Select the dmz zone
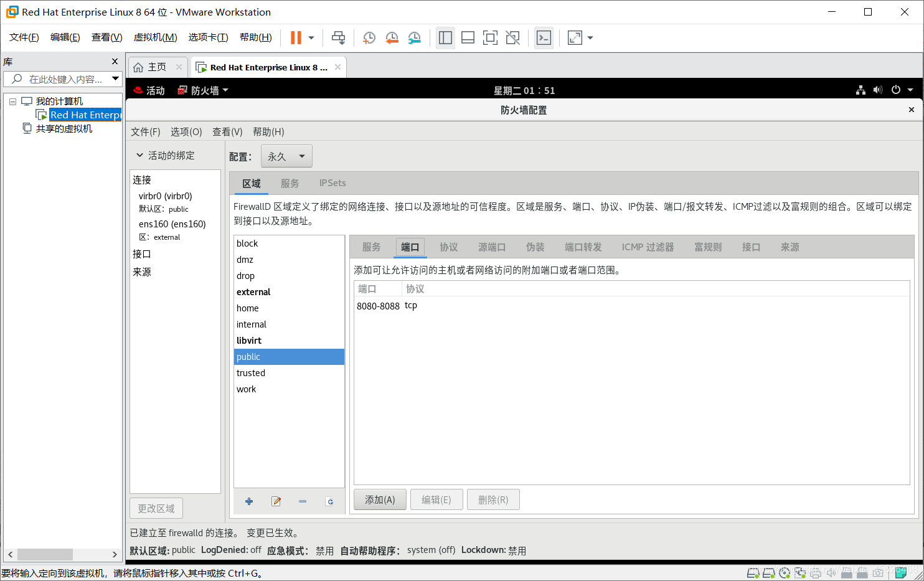924x581 pixels. point(289,260)
